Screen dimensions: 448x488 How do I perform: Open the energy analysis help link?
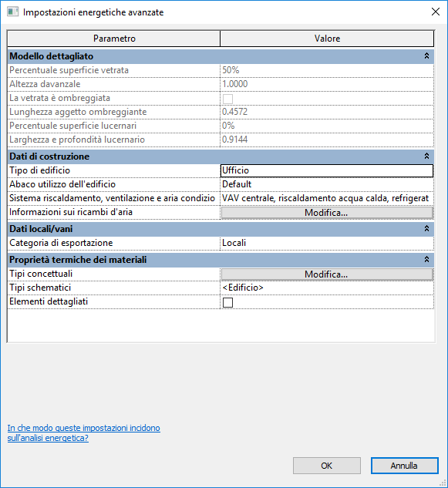click(84, 433)
